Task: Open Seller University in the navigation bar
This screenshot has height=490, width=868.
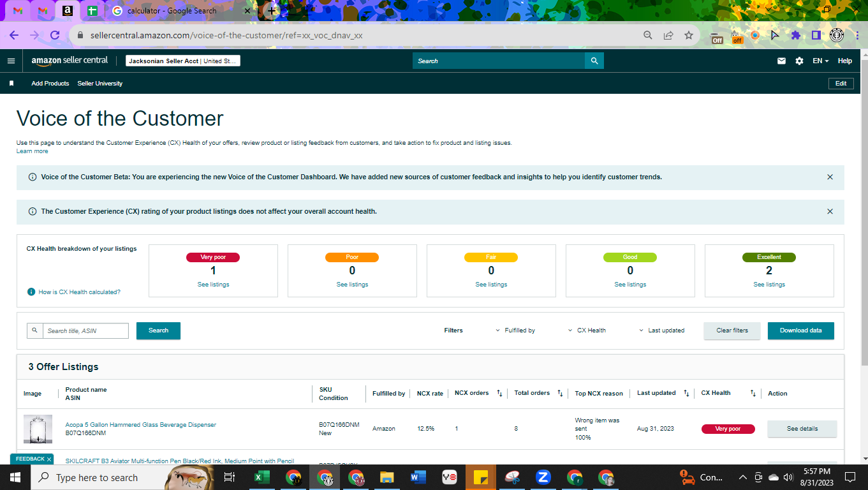Action: tap(100, 84)
